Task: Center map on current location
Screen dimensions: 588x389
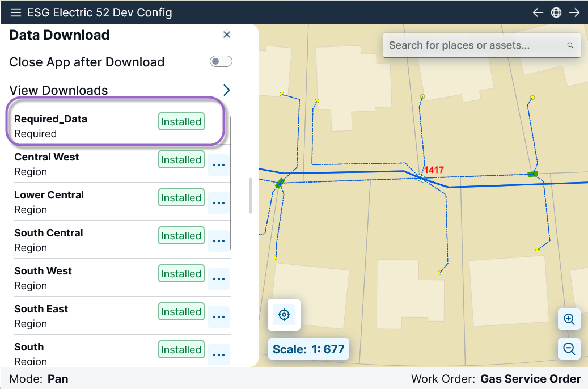Action: pos(284,315)
